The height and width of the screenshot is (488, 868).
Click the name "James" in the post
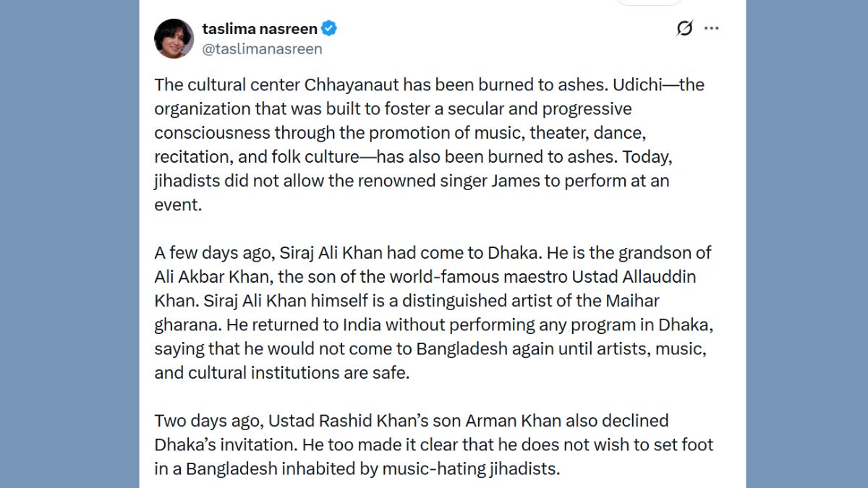(518, 180)
